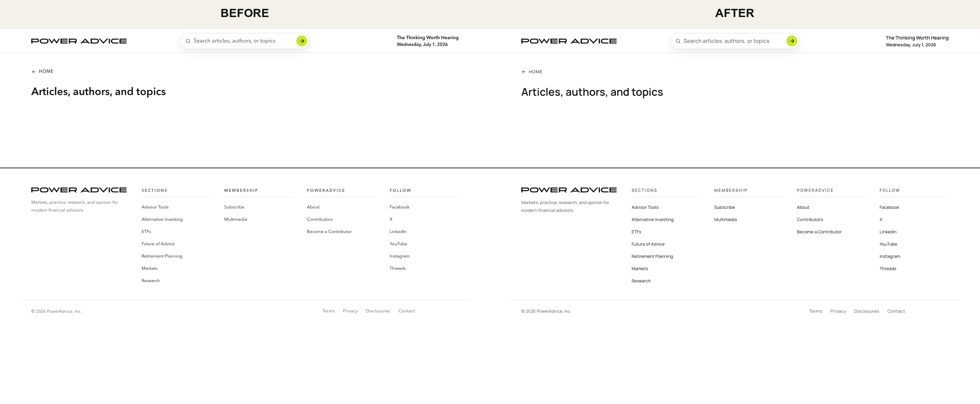Open Advisor Tools in BEFORE footer
The image size is (980, 404).
pyautogui.click(x=155, y=207)
